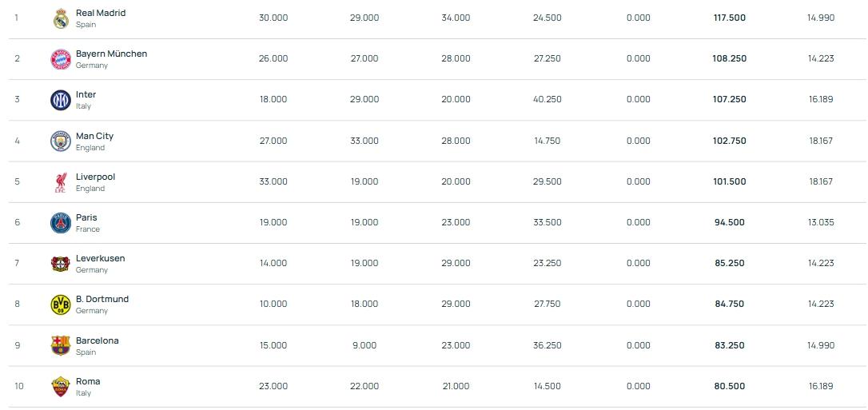The height and width of the screenshot is (410, 868).
Task: Click the Leverkusen club crest
Action: coord(61,264)
